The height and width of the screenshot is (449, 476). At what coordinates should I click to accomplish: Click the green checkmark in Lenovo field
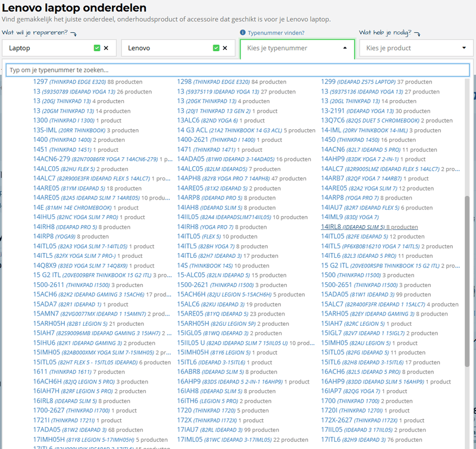(216, 48)
